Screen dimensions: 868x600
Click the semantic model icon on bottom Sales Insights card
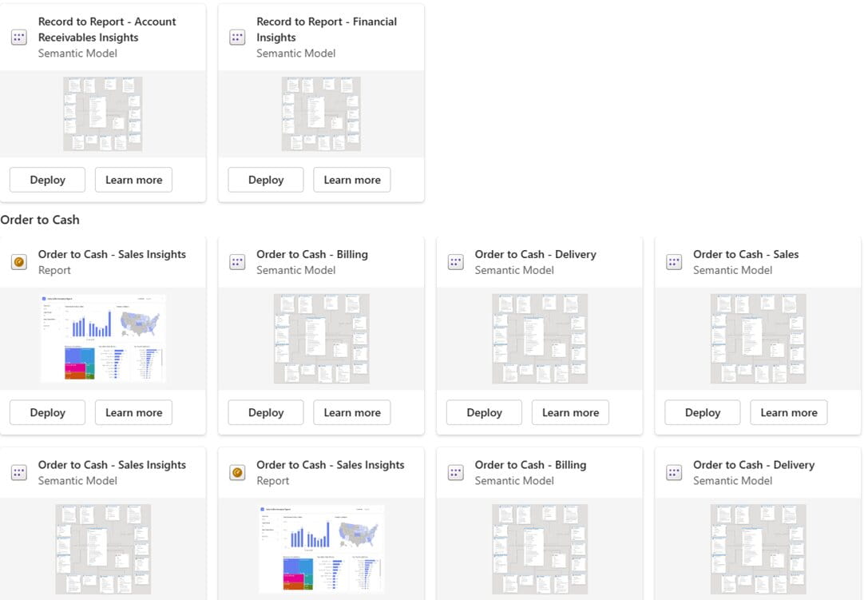click(x=18, y=472)
